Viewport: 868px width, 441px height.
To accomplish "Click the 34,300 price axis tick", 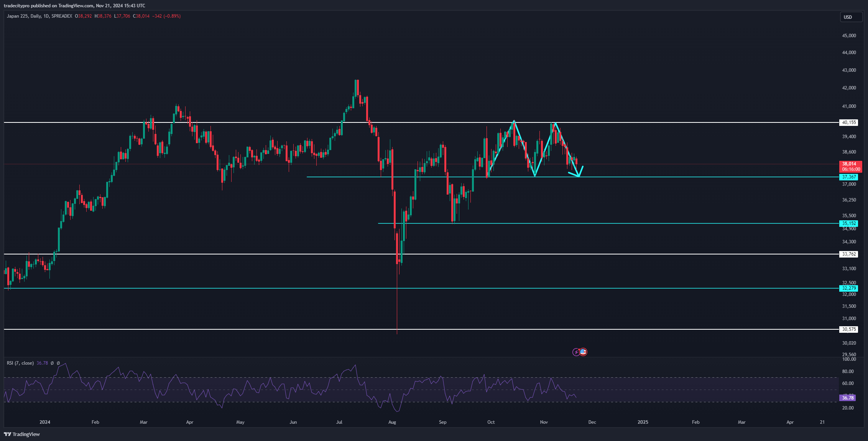I will 849,242.
